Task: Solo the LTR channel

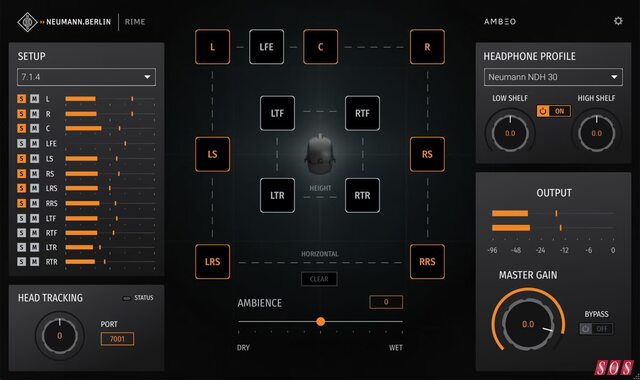Action: click(22, 247)
